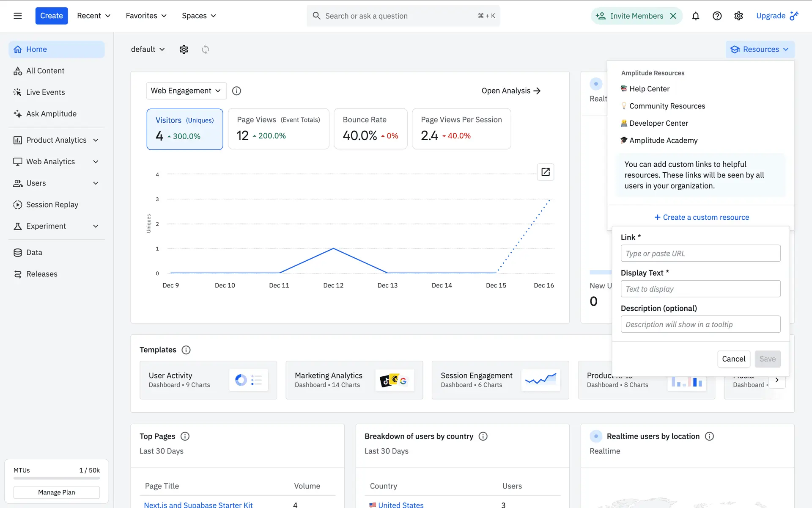Select the Visitors Uniques metric card

(184, 129)
